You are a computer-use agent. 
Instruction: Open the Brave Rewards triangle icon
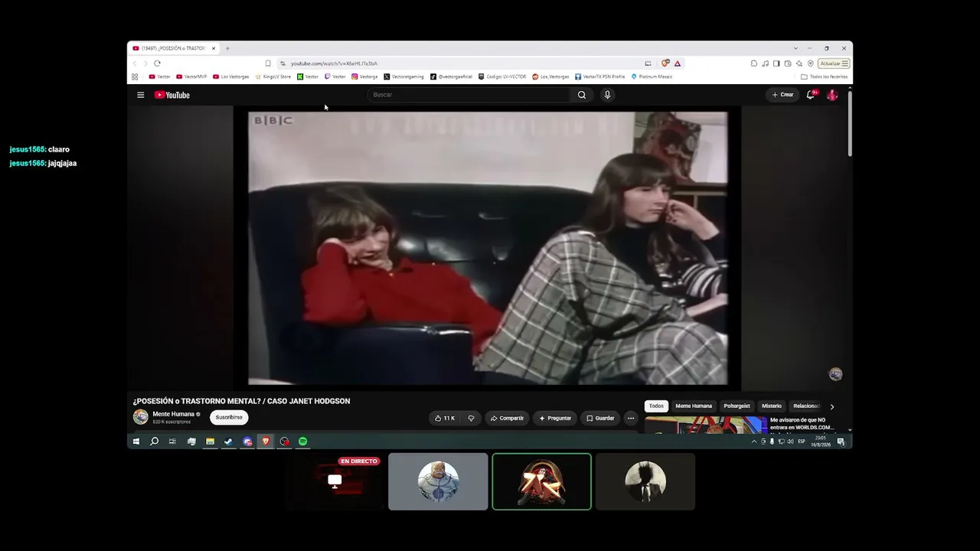click(678, 64)
